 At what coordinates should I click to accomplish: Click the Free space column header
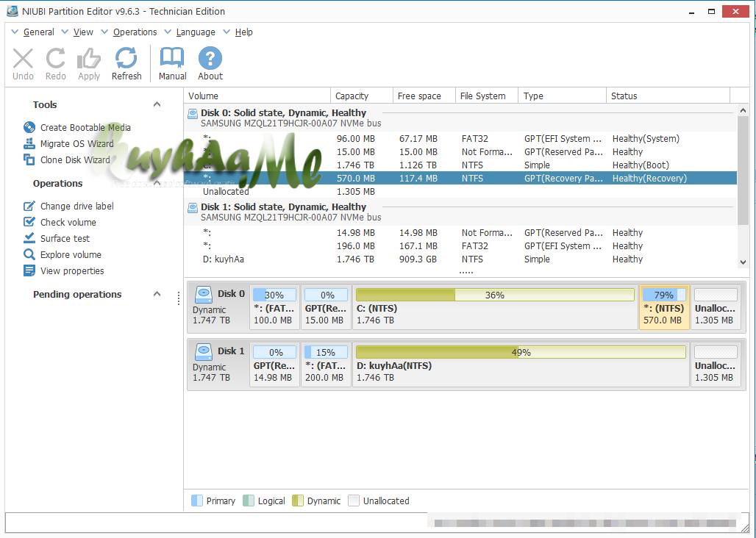click(x=424, y=96)
